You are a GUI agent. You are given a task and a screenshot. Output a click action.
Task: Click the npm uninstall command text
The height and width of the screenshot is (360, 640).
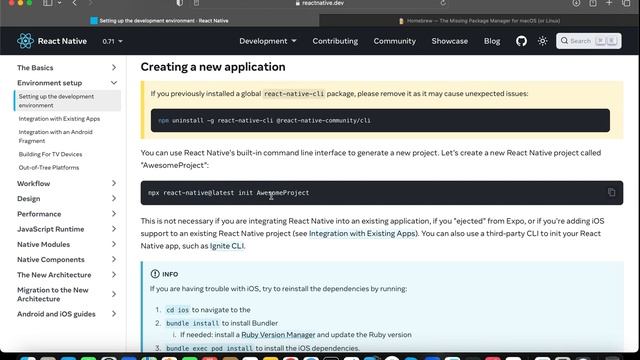pyautogui.click(x=264, y=120)
